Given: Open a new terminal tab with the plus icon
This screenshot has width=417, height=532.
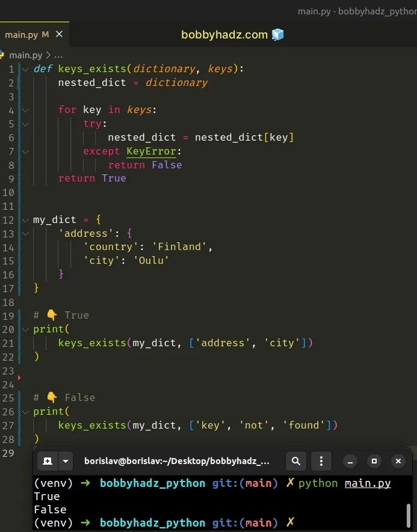Looking at the screenshot, I should click(48, 460).
